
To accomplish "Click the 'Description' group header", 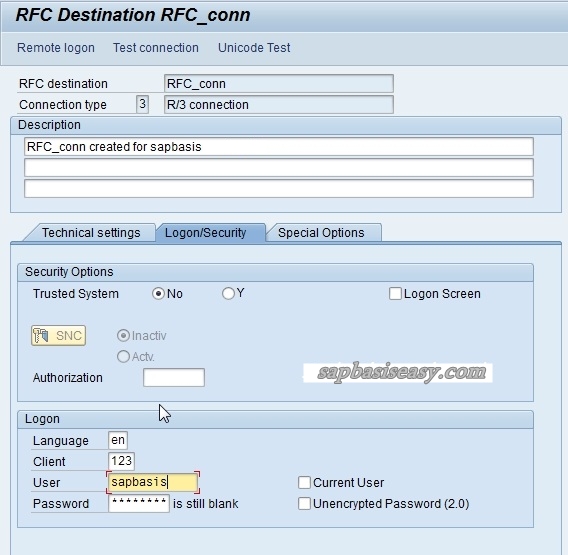I will (x=49, y=125).
